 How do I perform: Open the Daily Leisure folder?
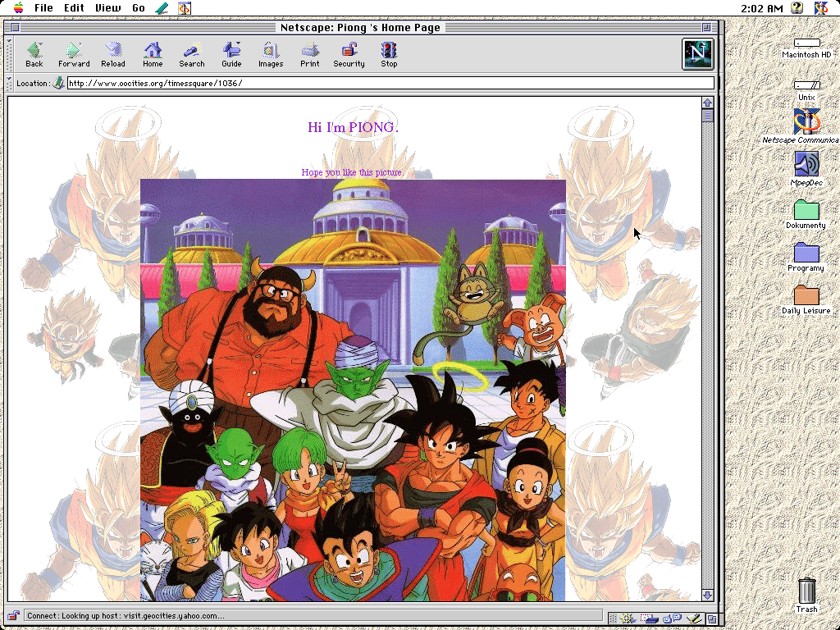(806, 296)
